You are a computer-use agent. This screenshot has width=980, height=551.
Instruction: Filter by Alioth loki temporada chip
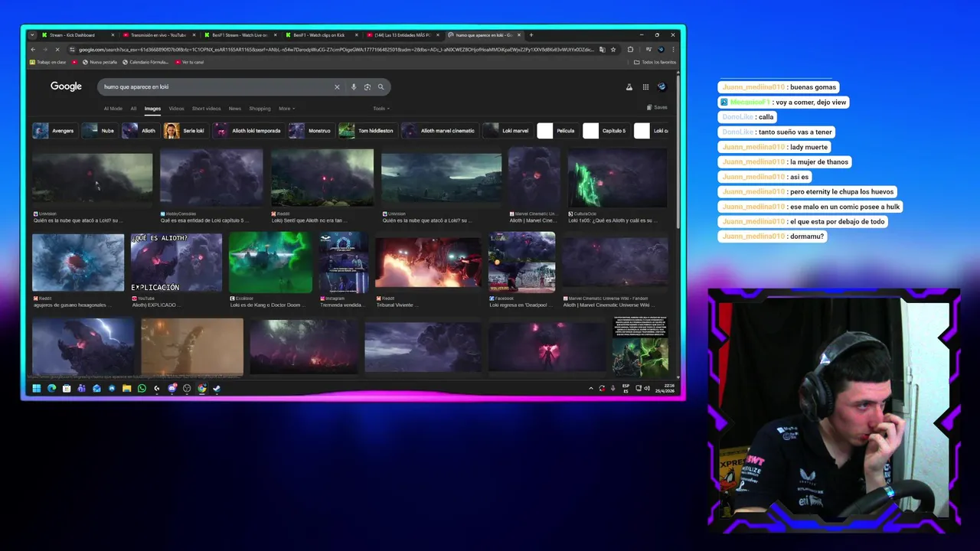(x=247, y=131)
